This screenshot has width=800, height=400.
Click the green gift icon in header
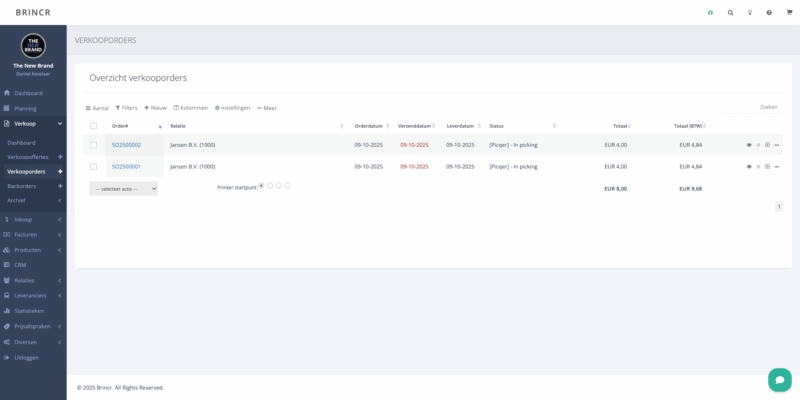[x=710, y=13]
